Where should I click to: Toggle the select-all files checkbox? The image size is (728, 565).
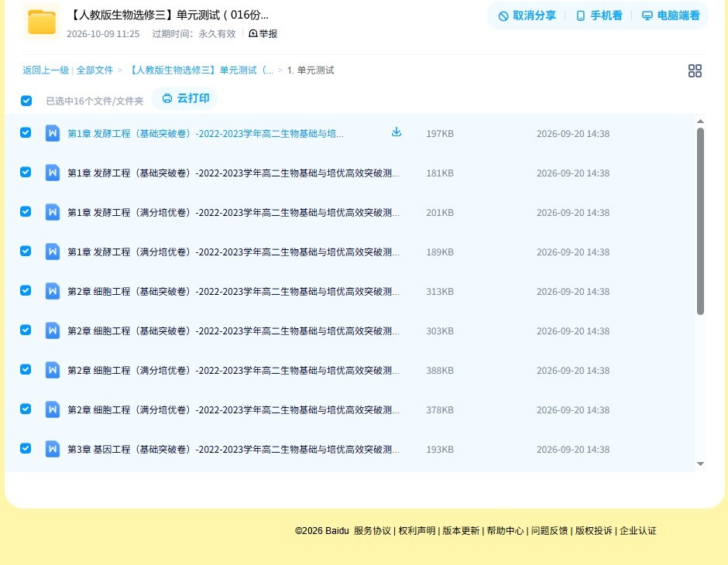pos(26,101)
